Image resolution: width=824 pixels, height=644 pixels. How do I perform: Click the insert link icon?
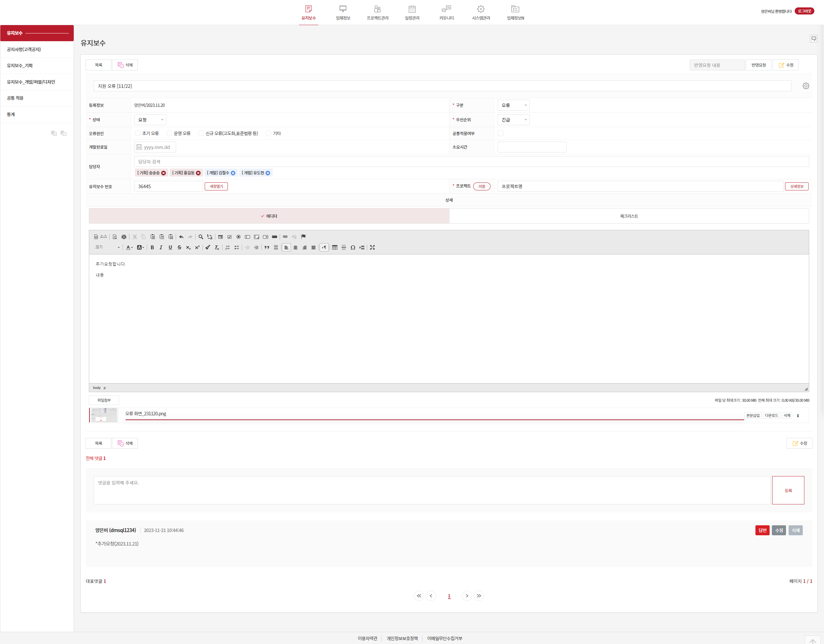[285, 237]
